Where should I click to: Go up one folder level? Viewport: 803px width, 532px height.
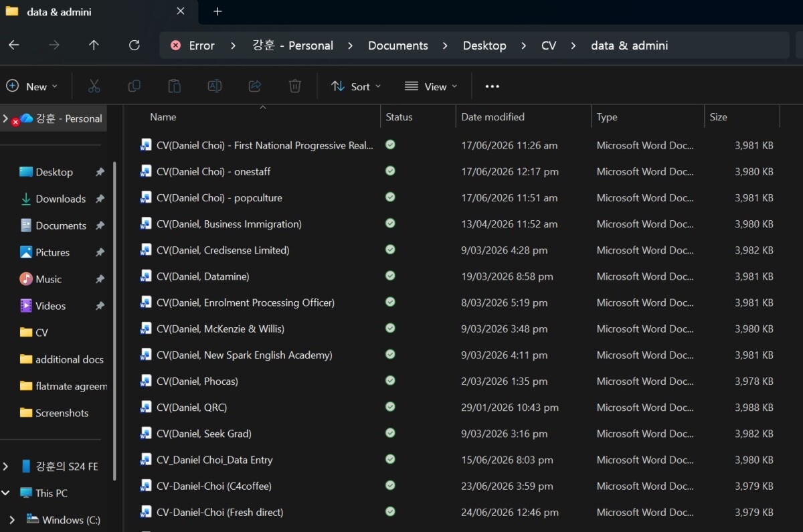pos(94,45)
